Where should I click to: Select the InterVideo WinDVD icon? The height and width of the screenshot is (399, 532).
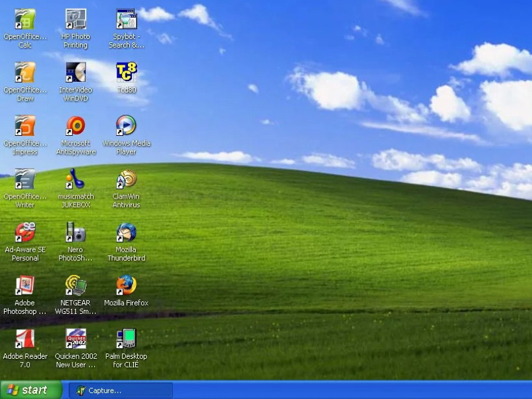[76, 73]
